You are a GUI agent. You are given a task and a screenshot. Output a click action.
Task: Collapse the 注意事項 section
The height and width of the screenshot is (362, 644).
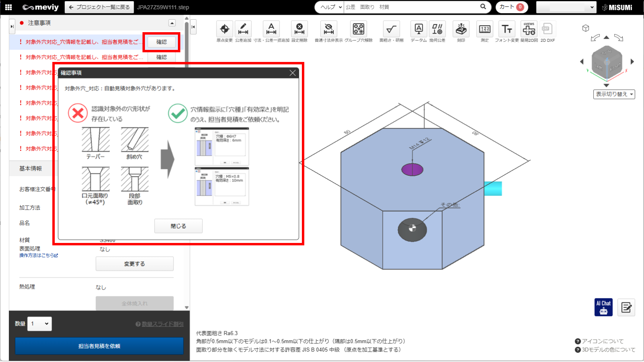[172, 23]
